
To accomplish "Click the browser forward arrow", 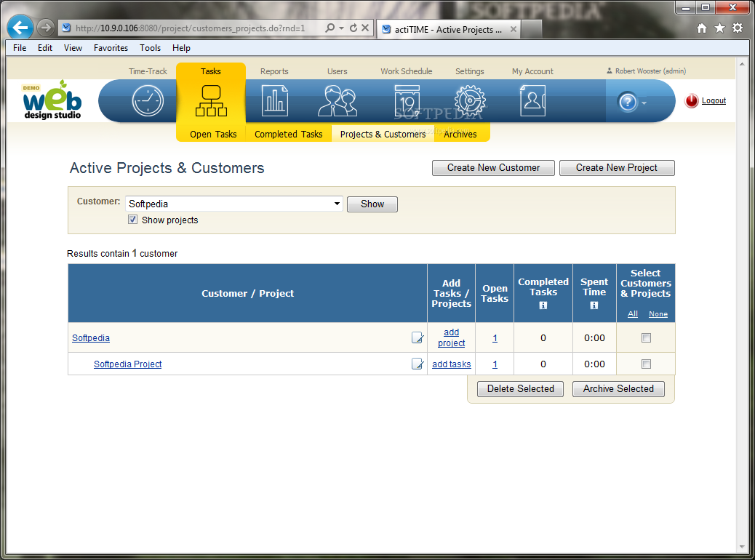I will [46, 28].
